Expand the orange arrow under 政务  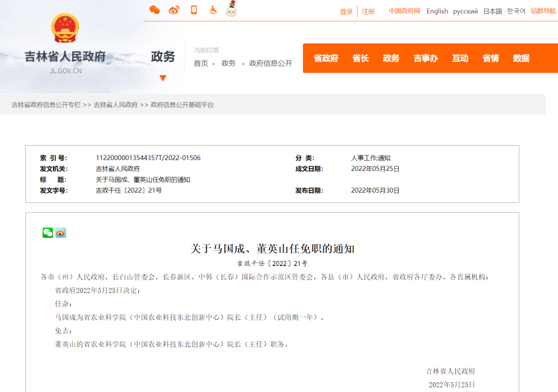pos(163,79)
